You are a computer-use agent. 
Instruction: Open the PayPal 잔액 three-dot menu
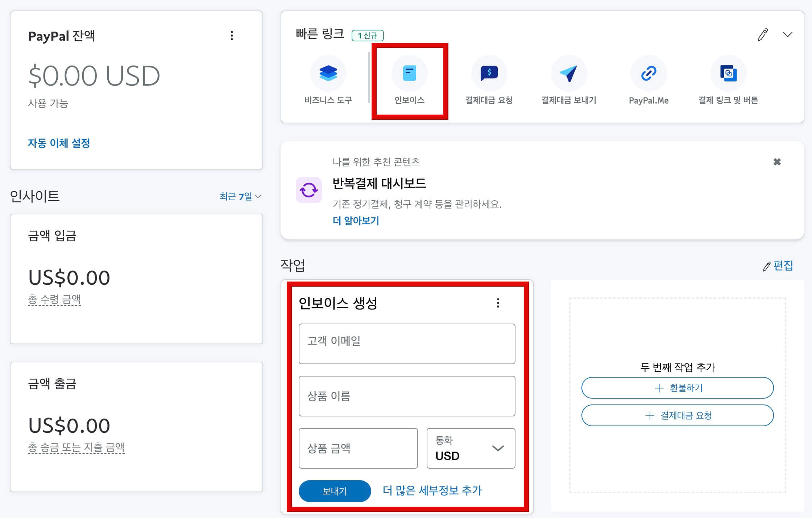[232, 36]
